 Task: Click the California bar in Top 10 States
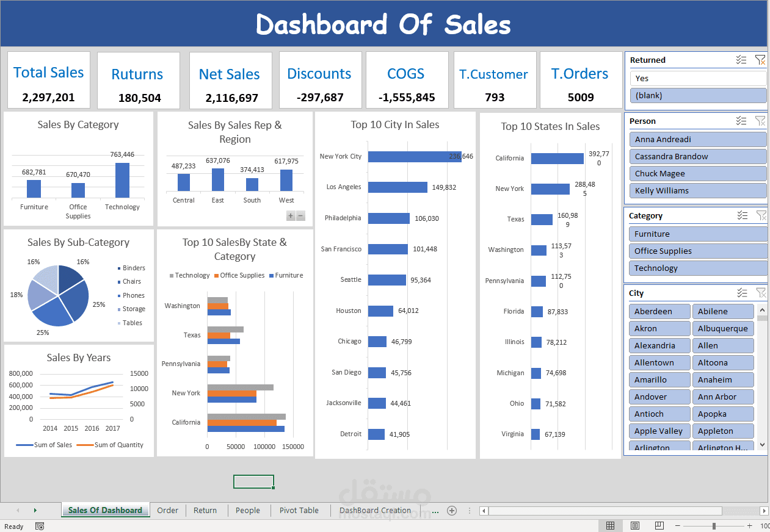click(x=558, y=159)
